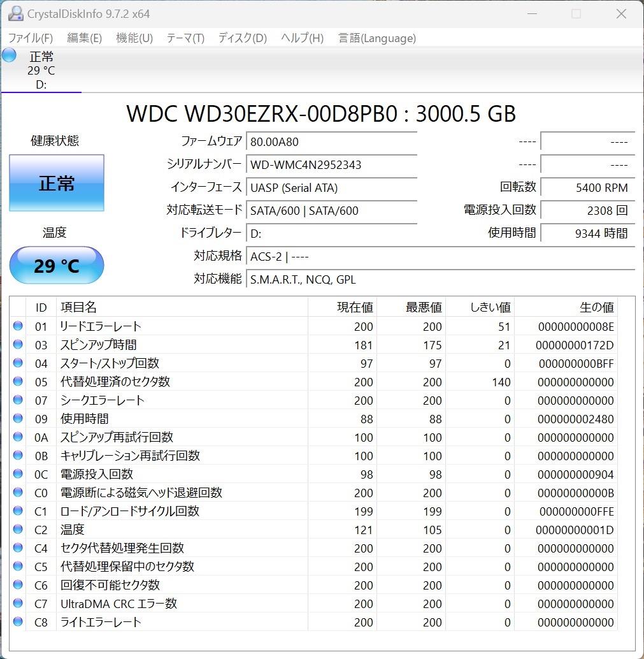644x659 pixels.
Task: Select the D: drive indicator showing 29 °C
Action: pos(41,69)
